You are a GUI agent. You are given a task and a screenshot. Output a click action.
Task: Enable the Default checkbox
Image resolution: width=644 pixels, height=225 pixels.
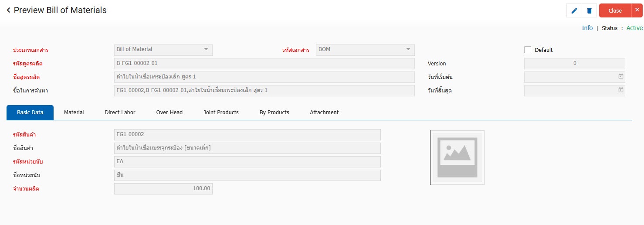[528, 50]
